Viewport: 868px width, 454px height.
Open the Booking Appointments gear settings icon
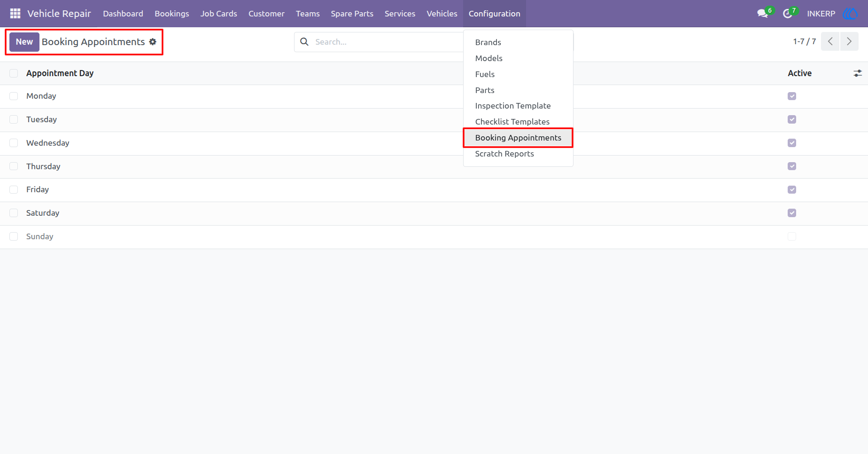coord(153,42)
